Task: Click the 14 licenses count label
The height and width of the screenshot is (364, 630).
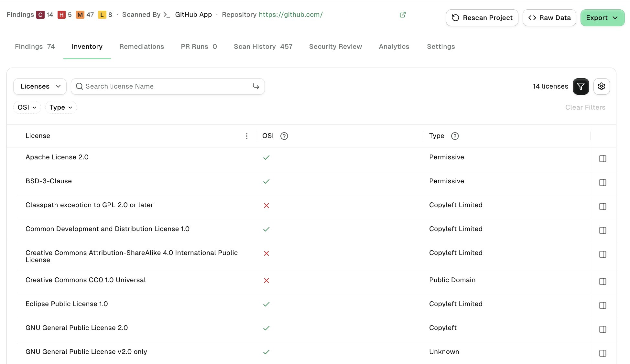Action: [x=550, y=86]
